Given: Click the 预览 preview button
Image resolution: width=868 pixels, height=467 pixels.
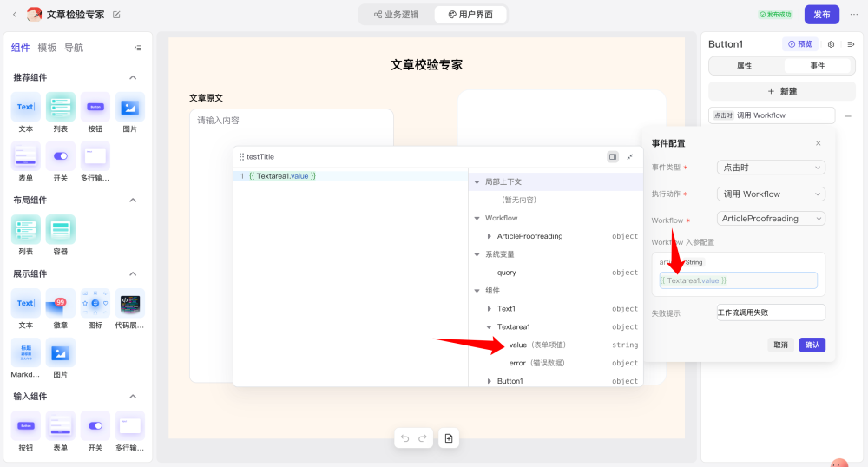Looking at the screenshot, I should 800,44.
